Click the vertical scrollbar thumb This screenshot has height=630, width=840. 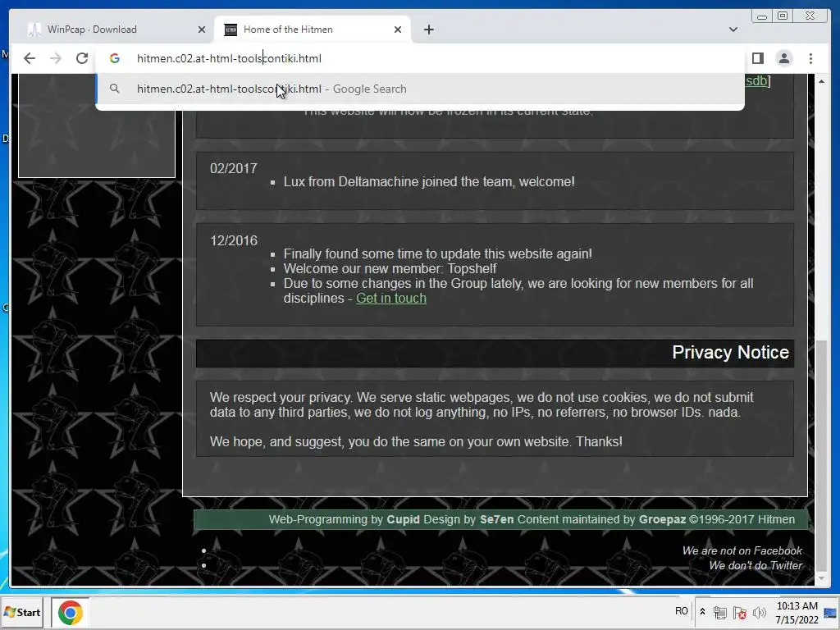821,455
